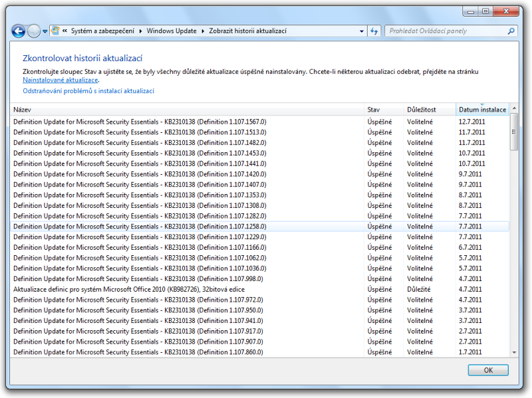This screenshot has width=532, height=398.
Task: Select the update with Definition 1.107.941.0
Action: pyautogui.click(x=260, y=321)
